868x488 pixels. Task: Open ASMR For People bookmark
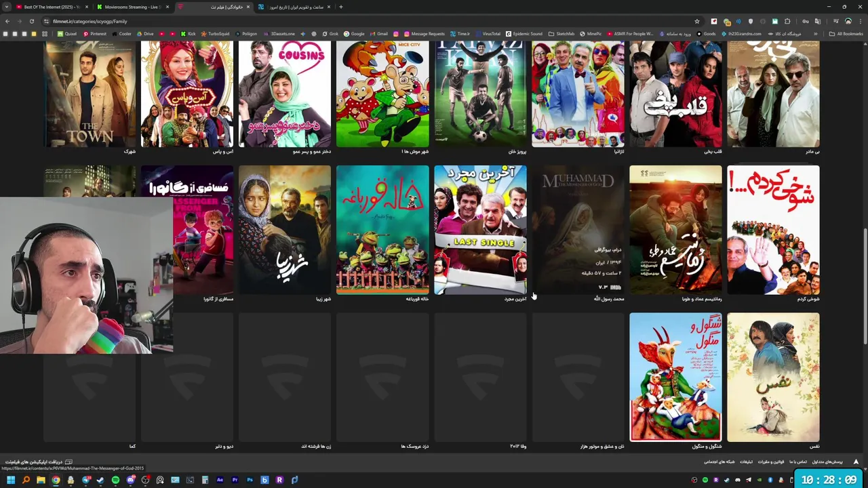[630, 34]
